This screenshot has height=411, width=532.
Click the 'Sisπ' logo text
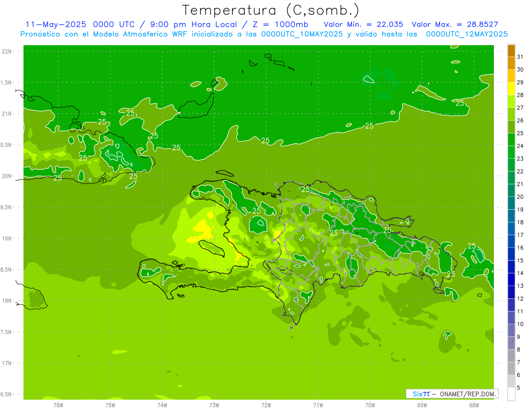pos(421,394)
